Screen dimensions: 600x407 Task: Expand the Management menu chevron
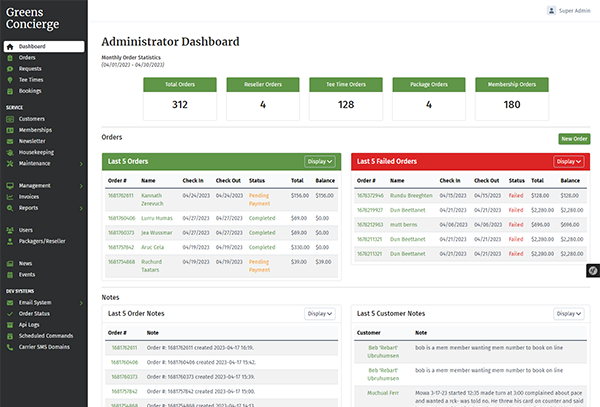click(81, 186)
